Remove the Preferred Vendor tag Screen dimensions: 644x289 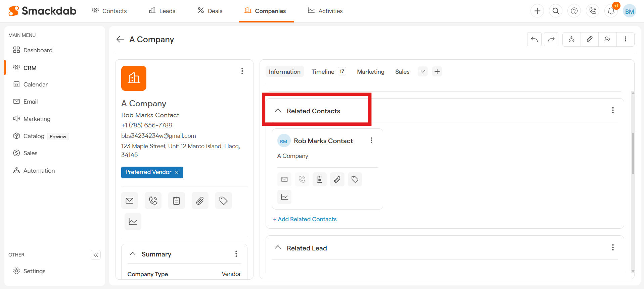177,172
